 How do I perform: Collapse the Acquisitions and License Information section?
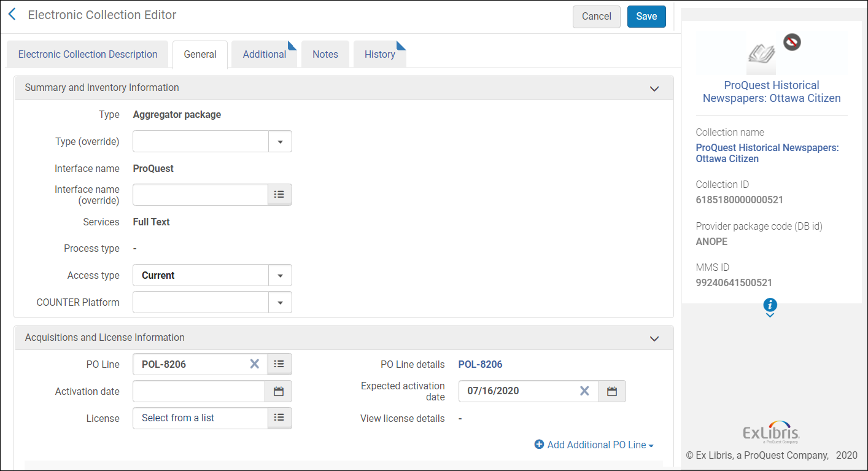[x=654, y=338]
